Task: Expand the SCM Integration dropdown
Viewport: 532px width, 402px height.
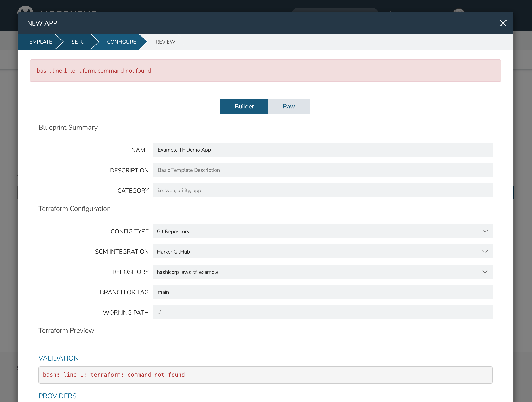Action: point(323,252)
